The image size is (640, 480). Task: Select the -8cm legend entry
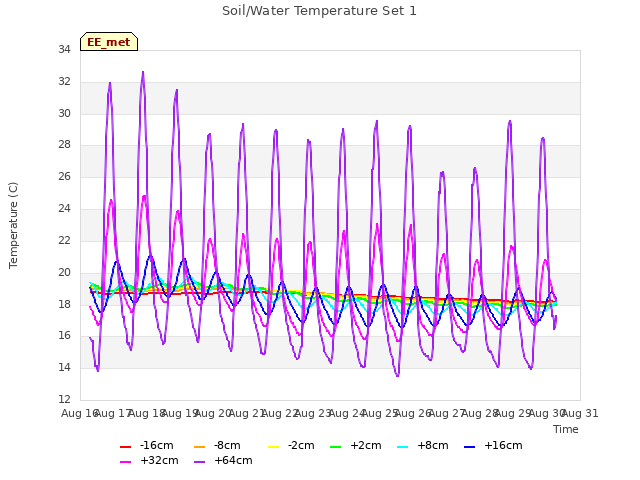(x=217, y=445)
